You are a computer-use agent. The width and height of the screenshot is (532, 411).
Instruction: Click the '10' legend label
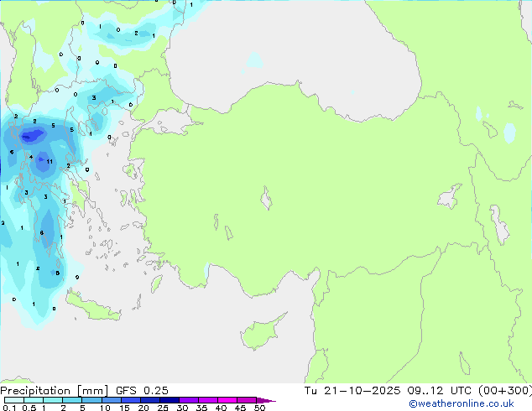[105, 408]
